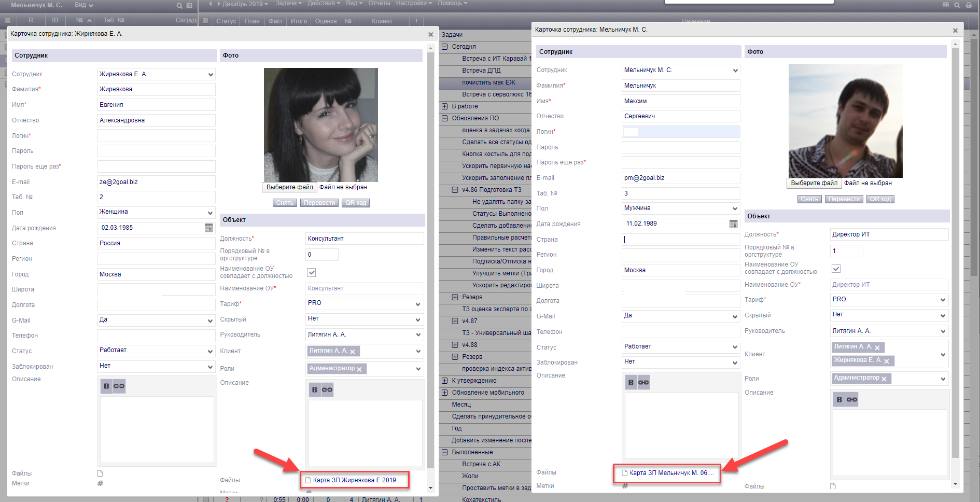Toggle 'Наименование ОУ совпадает' checkbox in Жирнякова card

[312, 272]
